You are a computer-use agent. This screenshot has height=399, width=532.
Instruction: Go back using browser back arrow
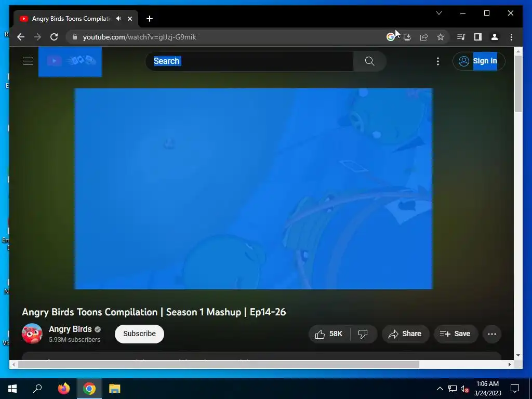[21, 37]
